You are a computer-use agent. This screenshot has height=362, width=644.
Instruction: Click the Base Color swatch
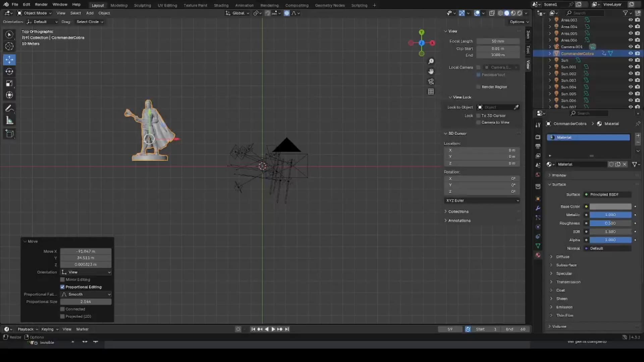coord(610,206)
